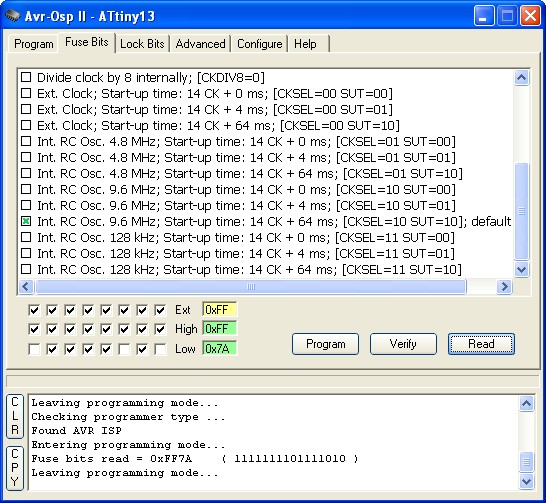Close the Avr-Osp II window
Screen dimensions: 546x503
click(x=530, y=16)
